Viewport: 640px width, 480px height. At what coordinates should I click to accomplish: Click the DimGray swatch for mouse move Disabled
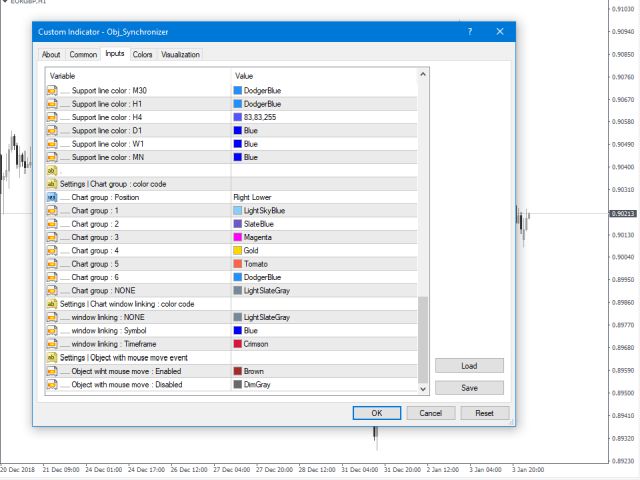pos(238,384)
